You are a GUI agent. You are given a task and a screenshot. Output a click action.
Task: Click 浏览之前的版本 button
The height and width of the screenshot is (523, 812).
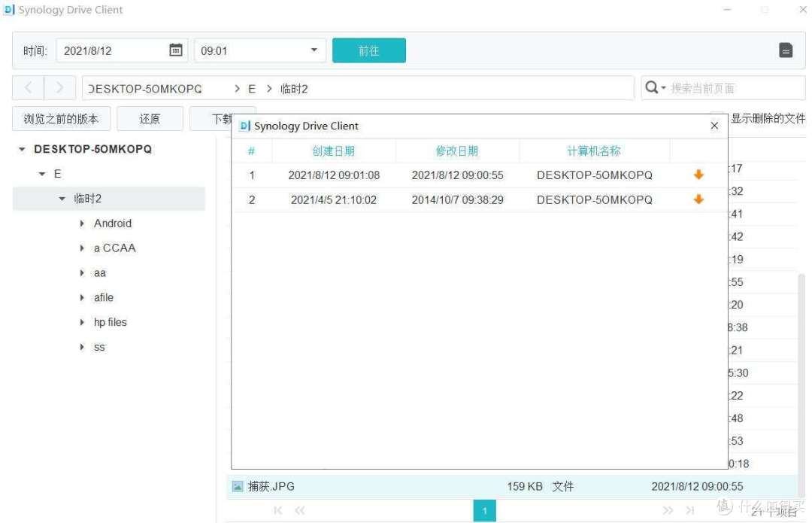point(61,119)
